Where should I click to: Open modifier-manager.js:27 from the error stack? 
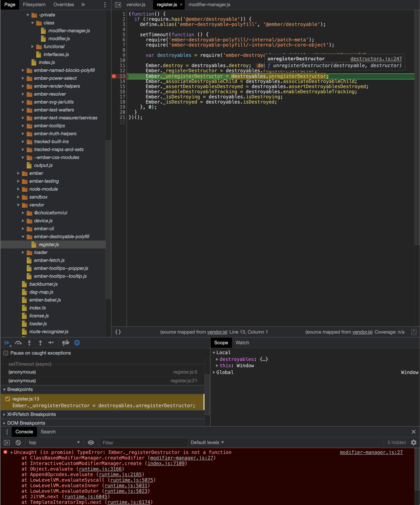pyautogui.click(x=182, y=458)
